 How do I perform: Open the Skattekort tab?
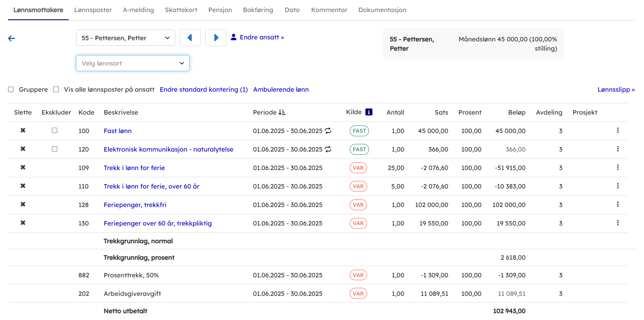click(x=181, y=10)
